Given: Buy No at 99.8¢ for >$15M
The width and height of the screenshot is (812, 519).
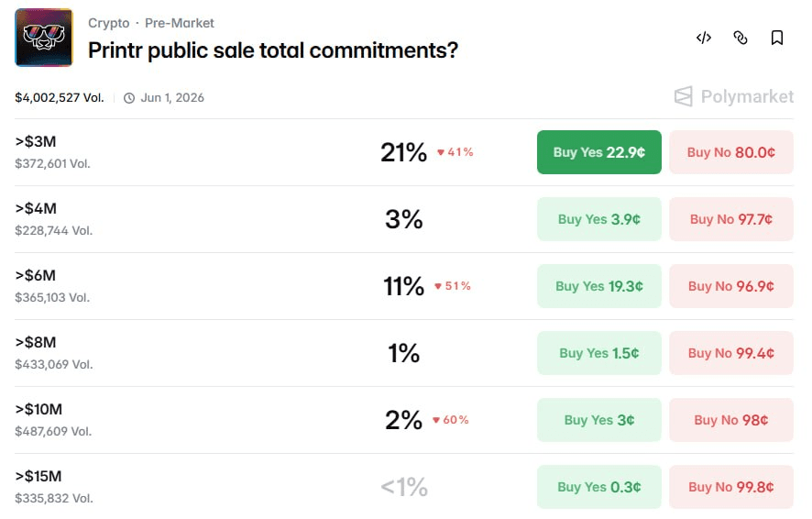Looking at the screenshot, I should (730, 487).
